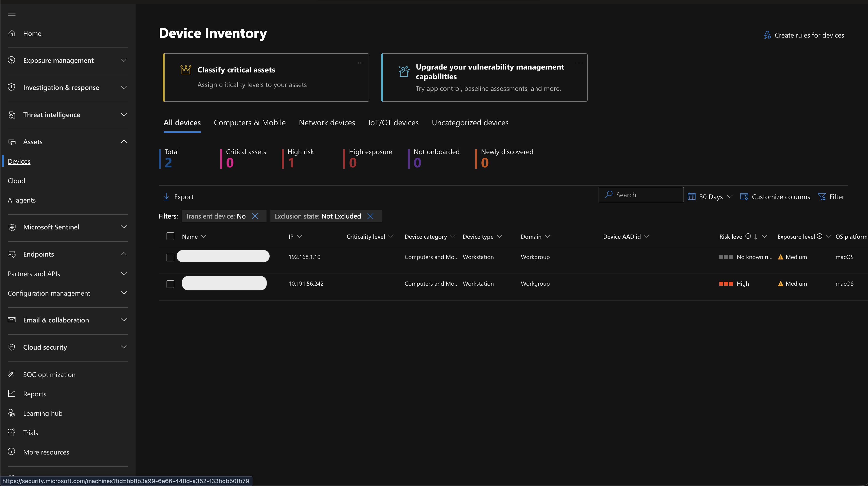Viewport: 868px width, 486px height.
Task: Select the 10.191.56.242 device row checkbox
Action: [170, 284]
